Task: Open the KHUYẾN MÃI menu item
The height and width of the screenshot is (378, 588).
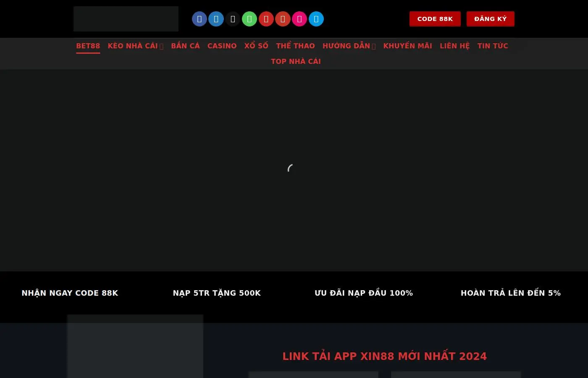Action: tap(408, 46)
